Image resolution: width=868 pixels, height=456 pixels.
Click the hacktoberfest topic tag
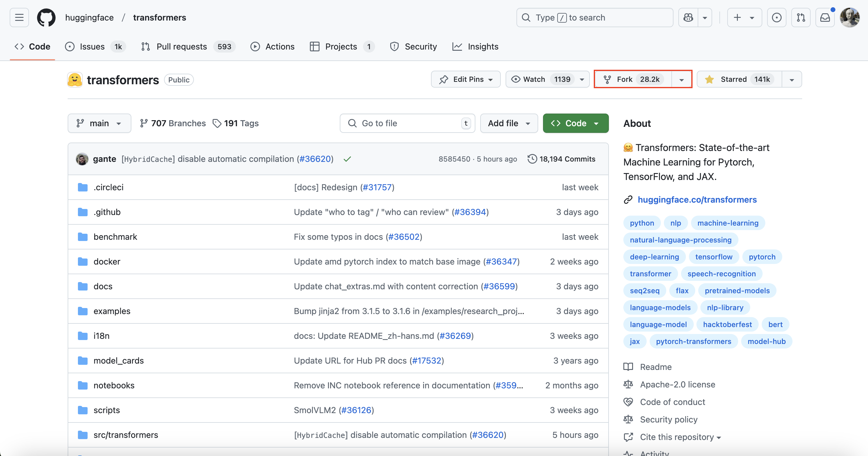click(727, 325)
